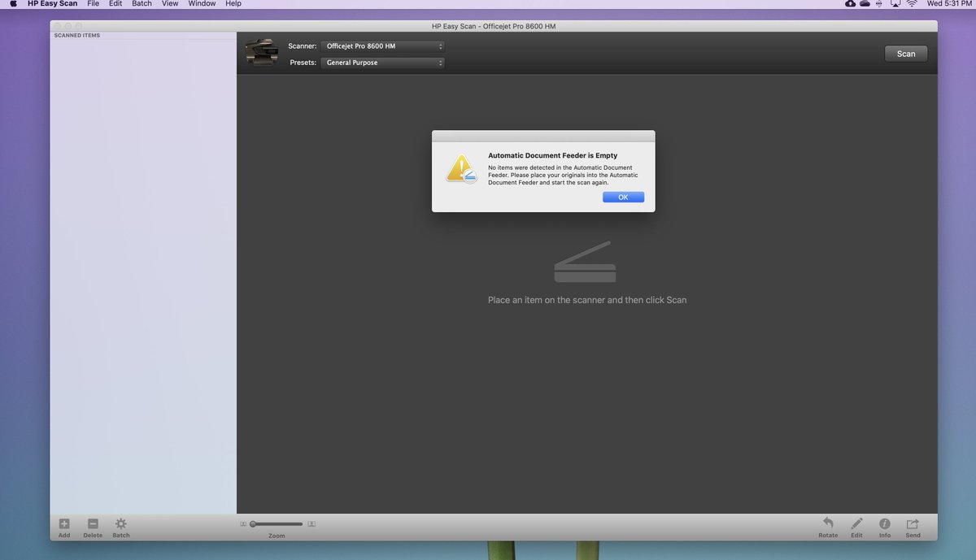Open the Help menu
976x560 pixels.
tap(233, 4)
